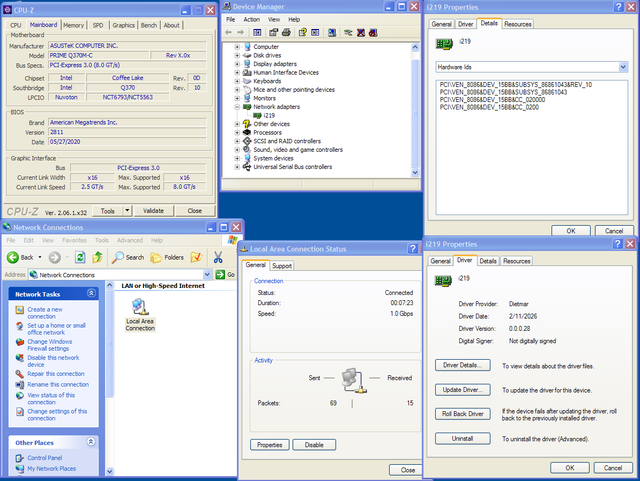Collapse the Network Tasks panel
The width and height of the screenshot is (640, 481).
(91, 293)
